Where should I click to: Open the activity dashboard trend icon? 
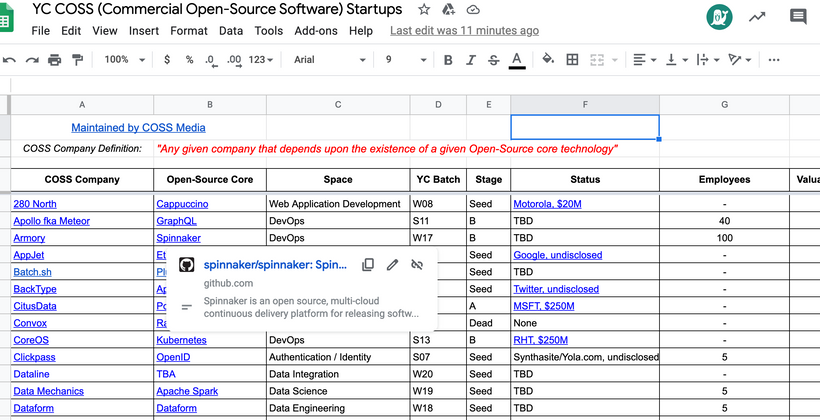point(757,17)
